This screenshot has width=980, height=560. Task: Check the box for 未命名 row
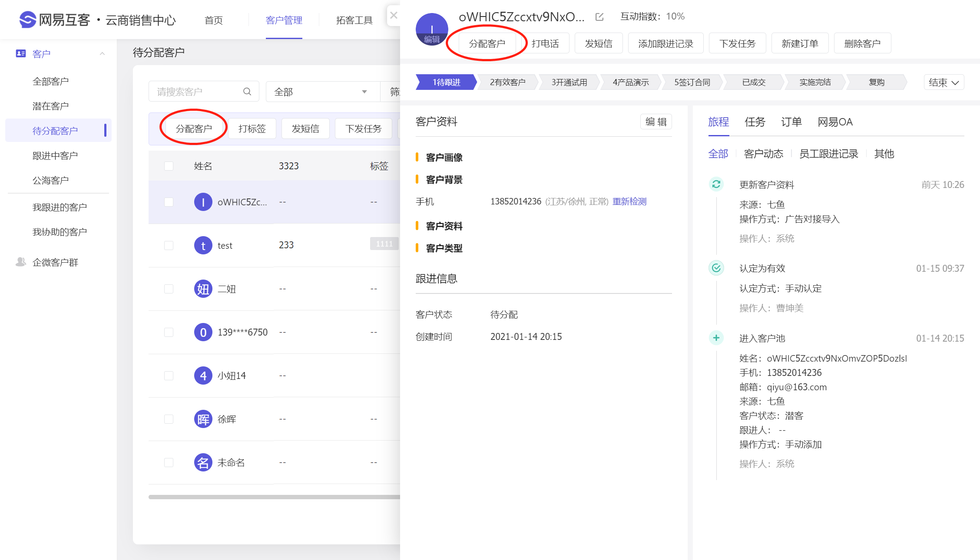pos(169,462)
